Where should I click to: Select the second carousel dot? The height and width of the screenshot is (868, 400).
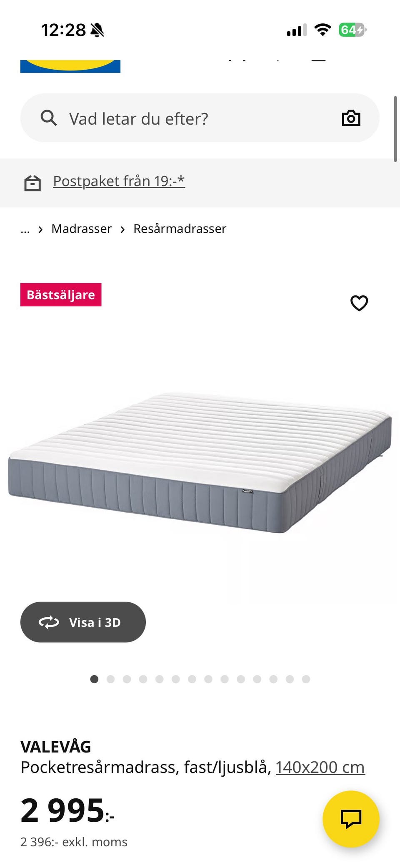click(x=110, y=679)
